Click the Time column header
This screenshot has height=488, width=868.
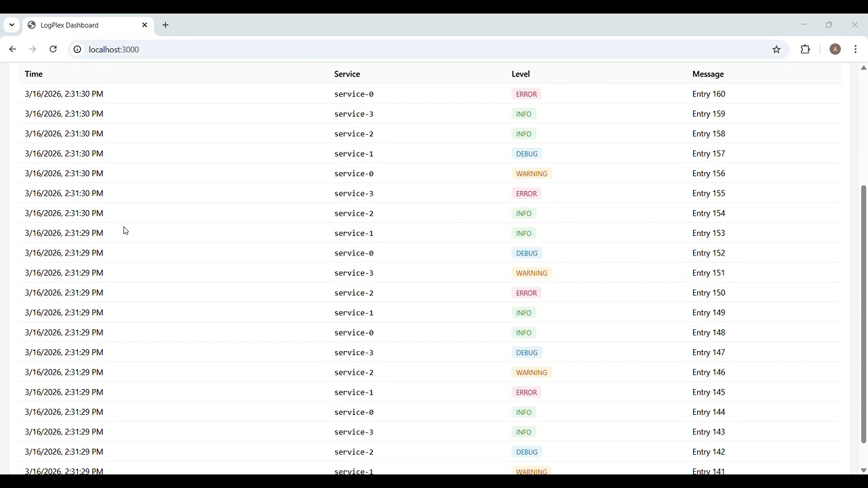[34, 74]
